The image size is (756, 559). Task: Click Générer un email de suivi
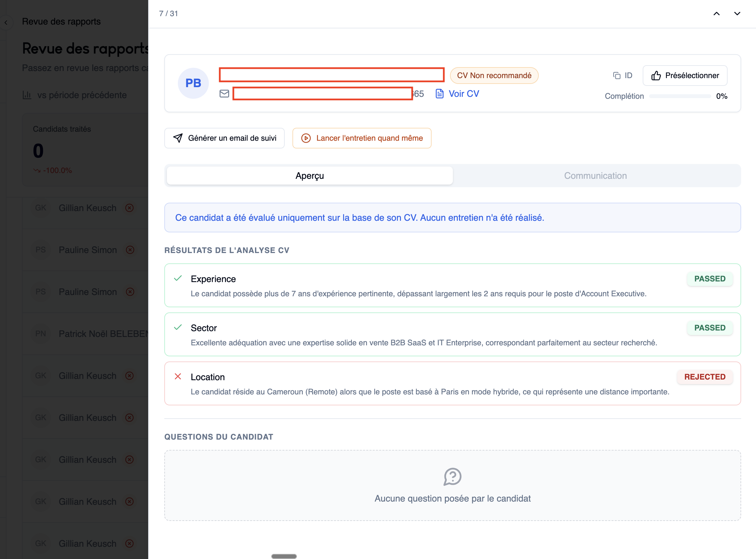pos(232,138)
